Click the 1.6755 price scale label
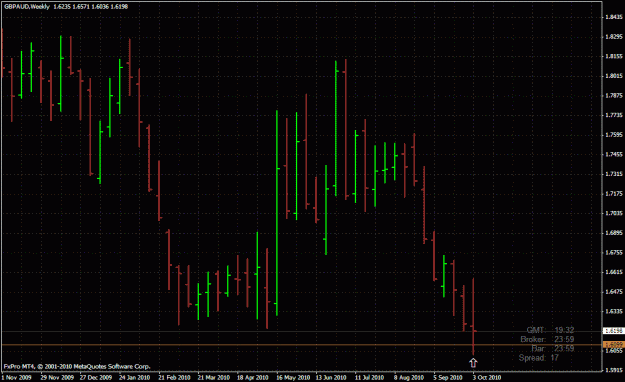The height and width of the screenshot is (382, 625). click(613, 252)
